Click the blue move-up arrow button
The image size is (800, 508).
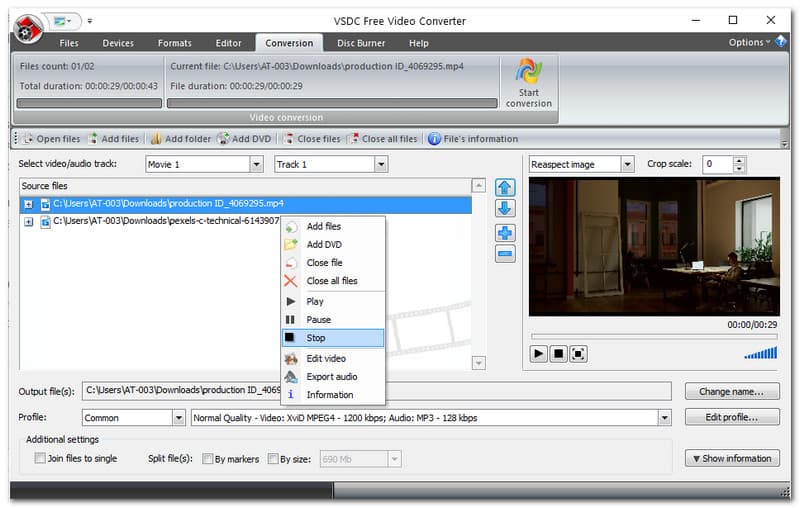[505, 187]
